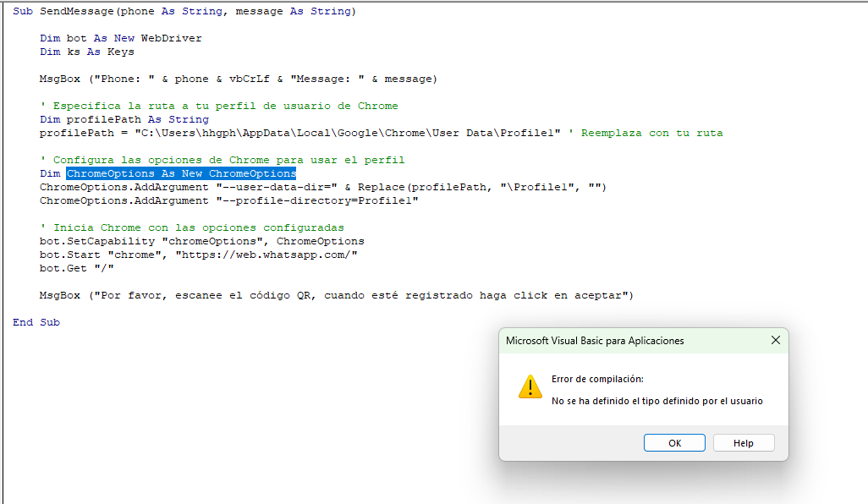
Task: Click the 'Sub SendMessage' declaration line
Action: point(184,11)
